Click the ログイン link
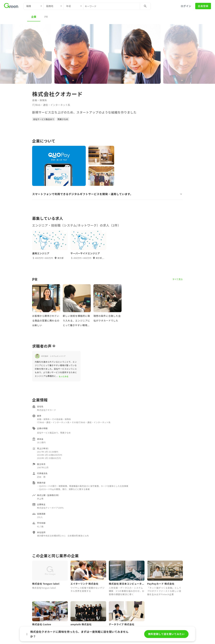The image size is (215, 644). [x=186, y=6]
